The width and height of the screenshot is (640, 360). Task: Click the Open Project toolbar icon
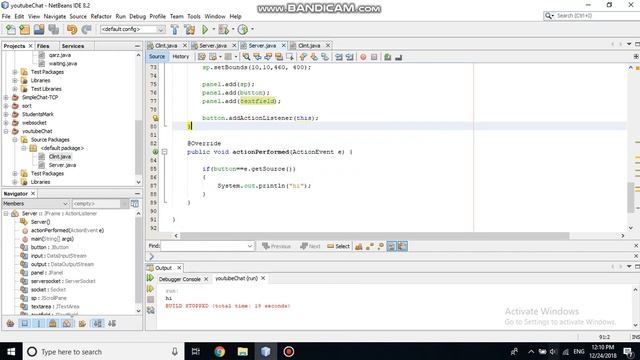click(39, 29)
